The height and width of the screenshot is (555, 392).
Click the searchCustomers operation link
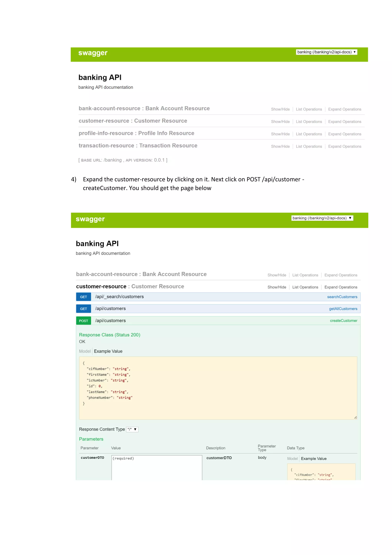pyautogui.click(x=342, y=297)
